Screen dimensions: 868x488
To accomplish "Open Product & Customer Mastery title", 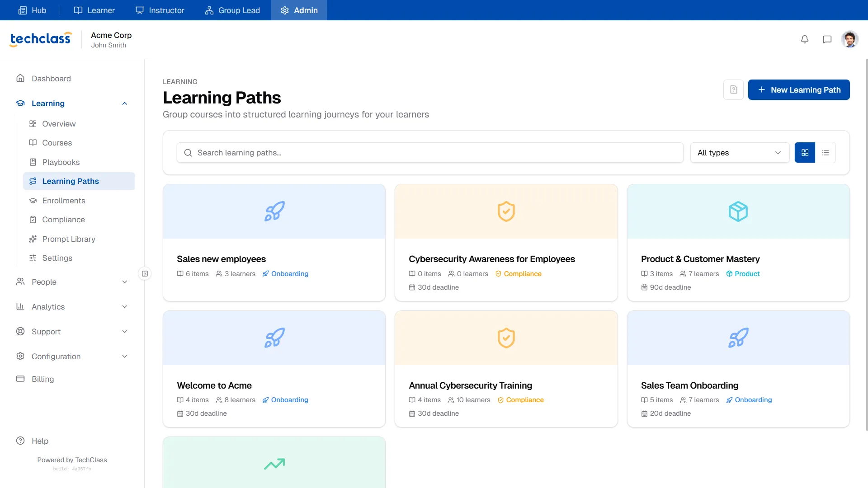I will 700,259.
